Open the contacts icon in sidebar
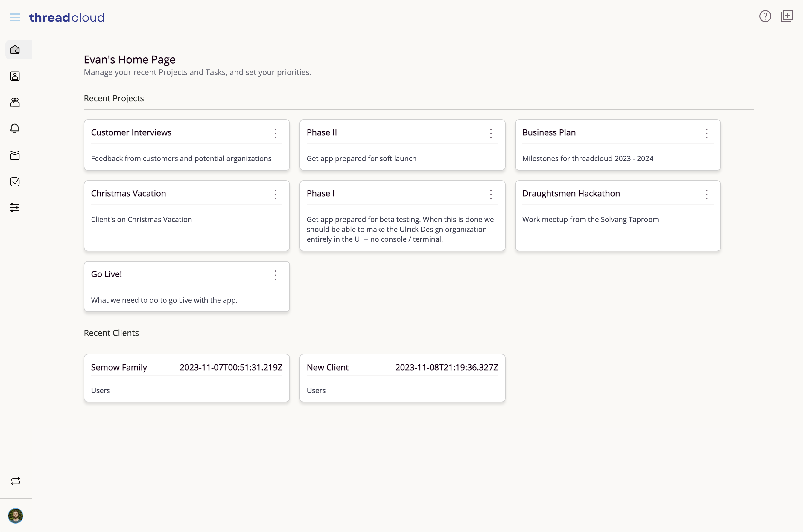 coord(15,76)
